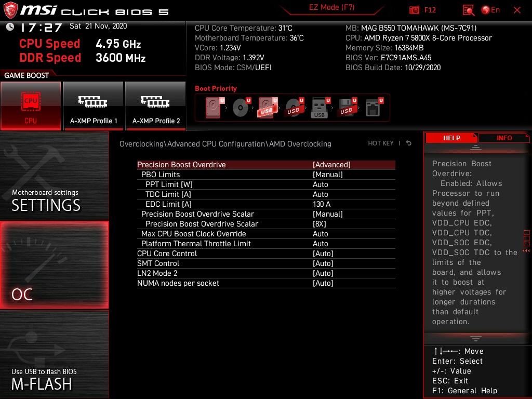
Task: Open LN2 Mode 2 [Auto] dropdown
Action: [266, 273]
